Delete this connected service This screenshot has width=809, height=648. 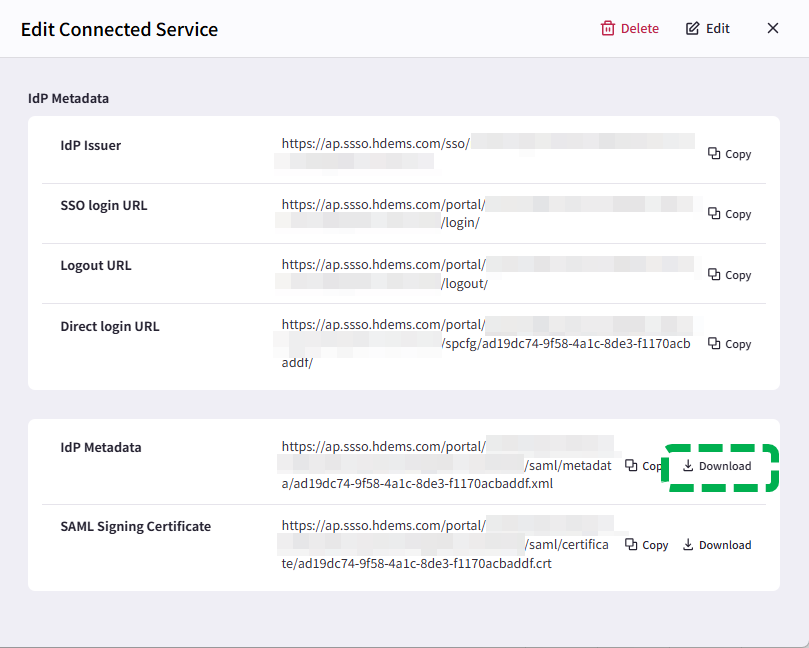click(x=629, y=28)
